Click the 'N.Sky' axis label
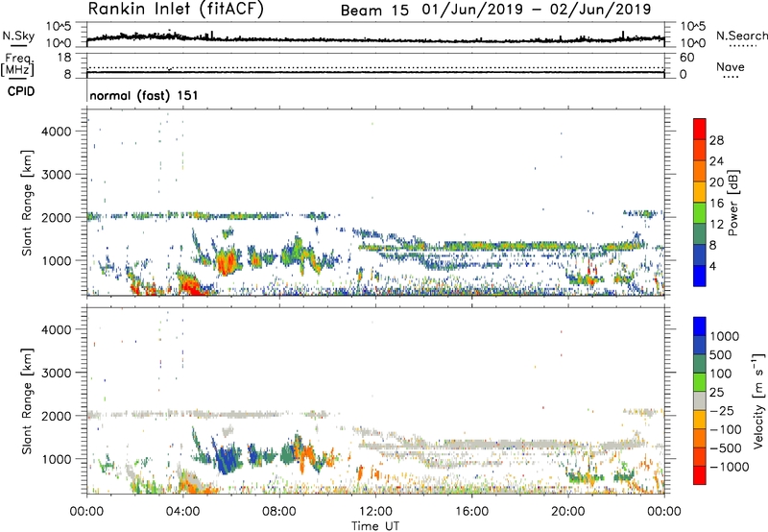Screen dimensions: 768x532 coord(18,36)
